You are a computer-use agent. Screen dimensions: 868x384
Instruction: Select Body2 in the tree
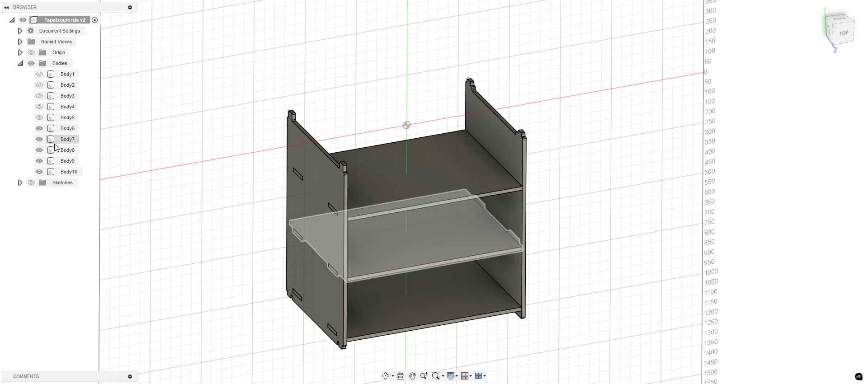pyautogui.click(x=67, y=85)
